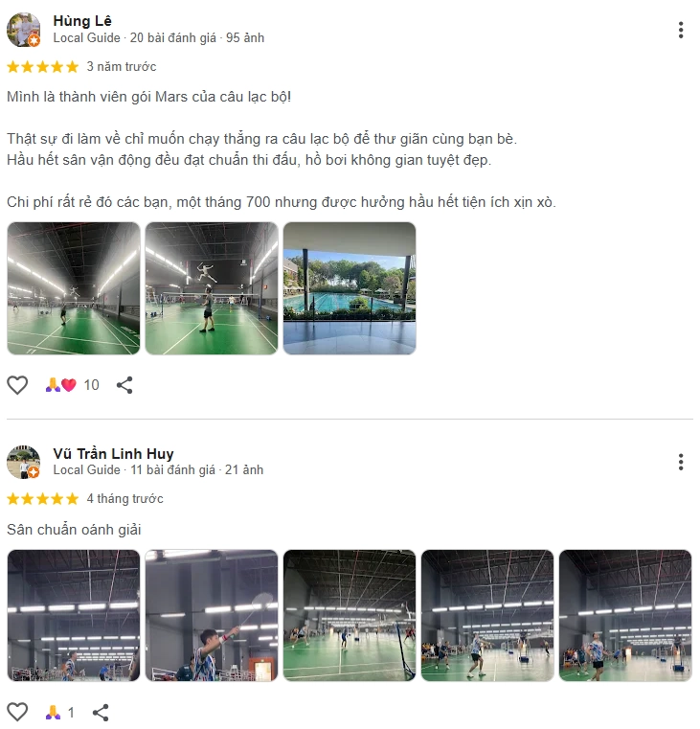Open more options for Vũ Trần Linh Huy's review
This screenshot has width=700, height=729.
(681, 462)
